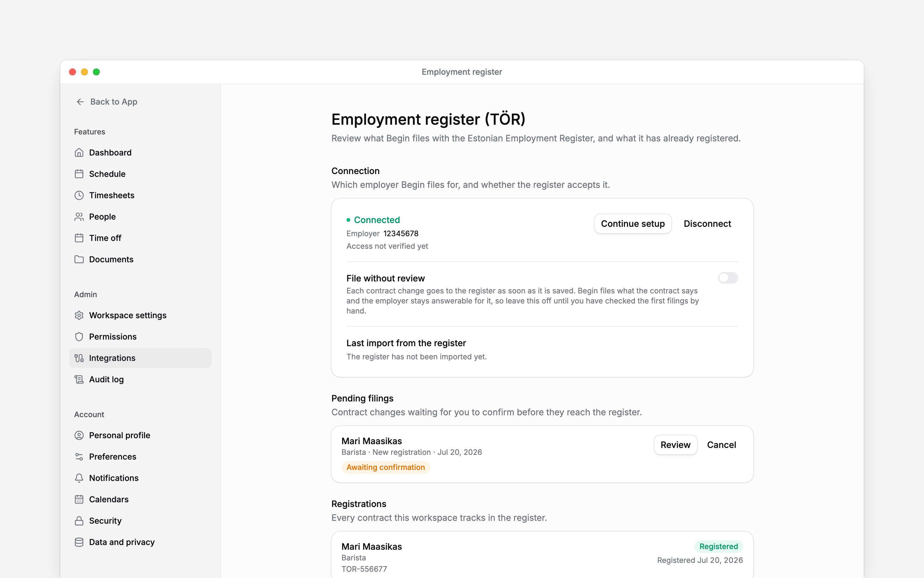This screenshot has width=924, height=578.
Task: Click the Dashboard home icon
Action: [79, 153]
